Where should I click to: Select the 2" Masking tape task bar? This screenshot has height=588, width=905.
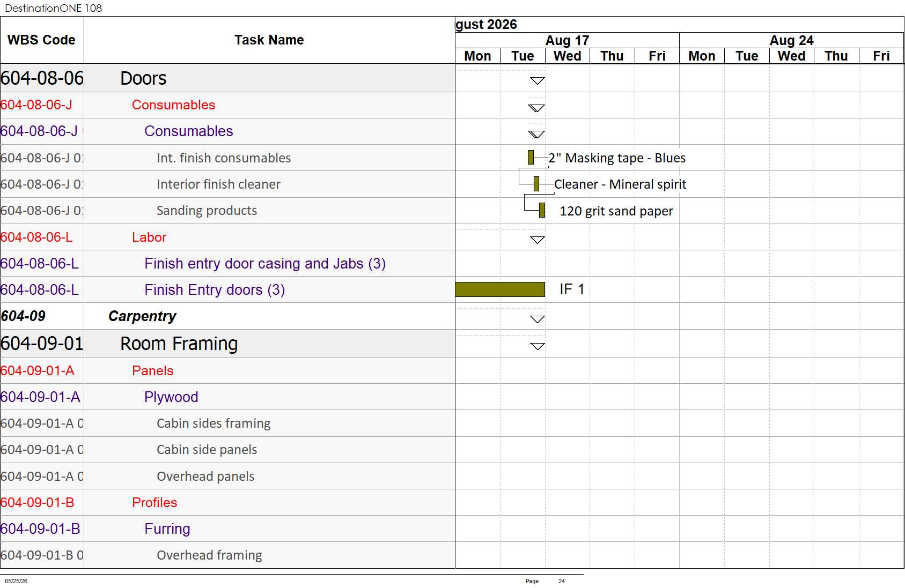[x=531, y=157]
